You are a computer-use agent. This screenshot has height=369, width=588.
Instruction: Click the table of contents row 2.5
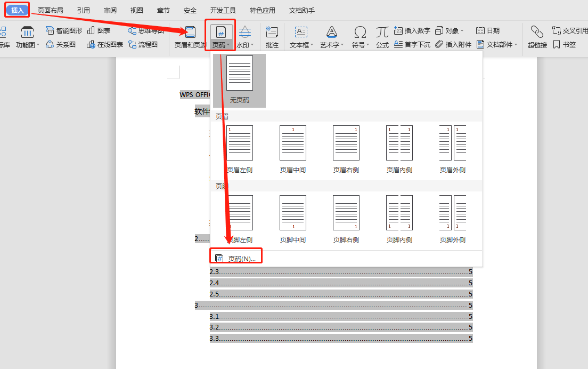tap(341, 294)
